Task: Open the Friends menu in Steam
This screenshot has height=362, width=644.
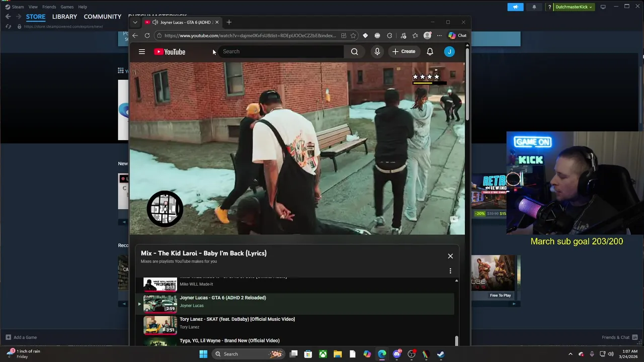Action: pos(49,7)
